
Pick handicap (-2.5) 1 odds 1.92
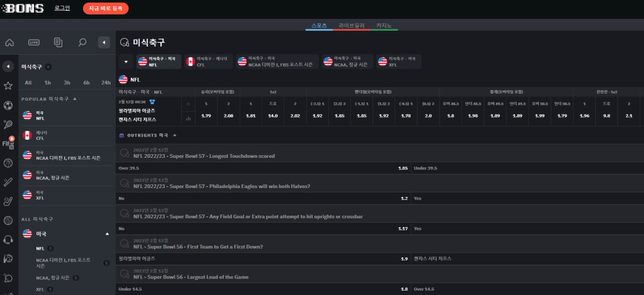click(318, 116)
